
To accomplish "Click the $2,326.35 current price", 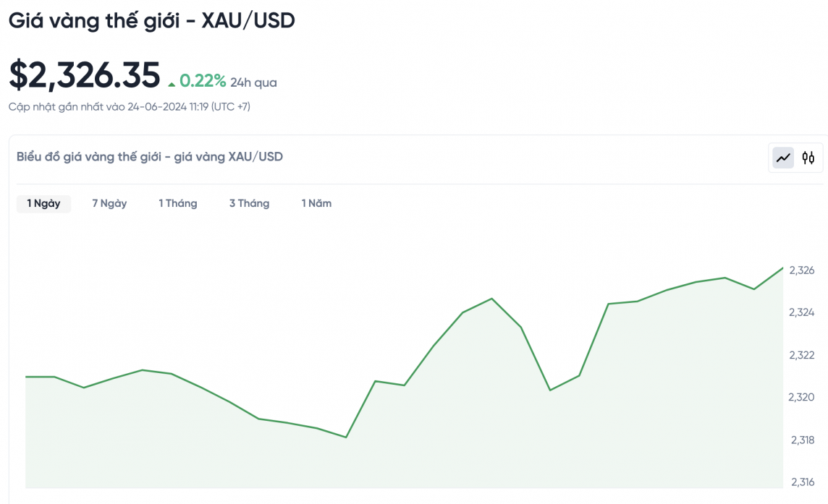I will click(x=84, y=75).
